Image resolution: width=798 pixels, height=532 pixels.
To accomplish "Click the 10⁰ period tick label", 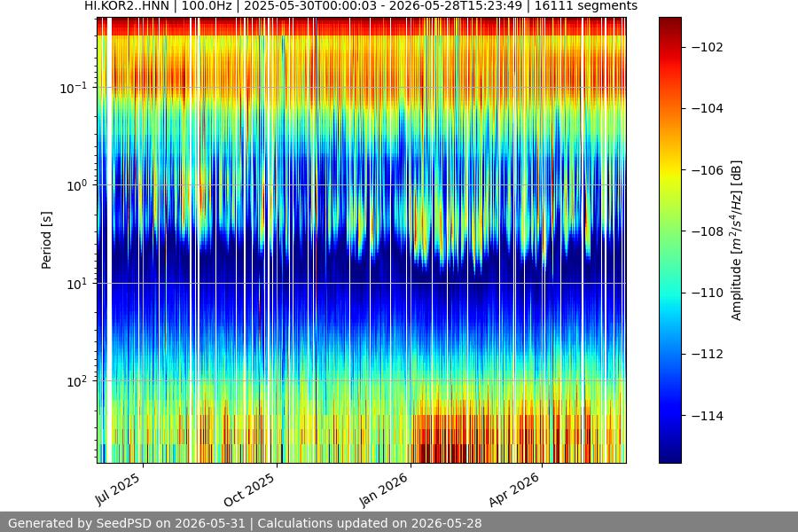I will tap(76, 185).
